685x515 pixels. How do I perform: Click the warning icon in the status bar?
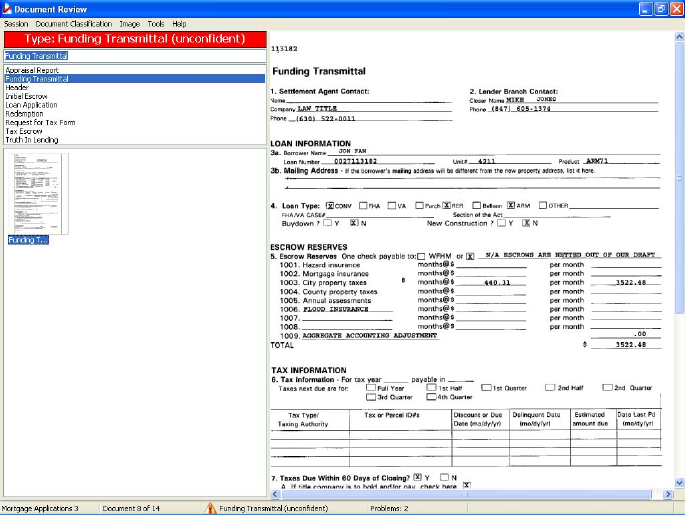click(x=210, y=508)
